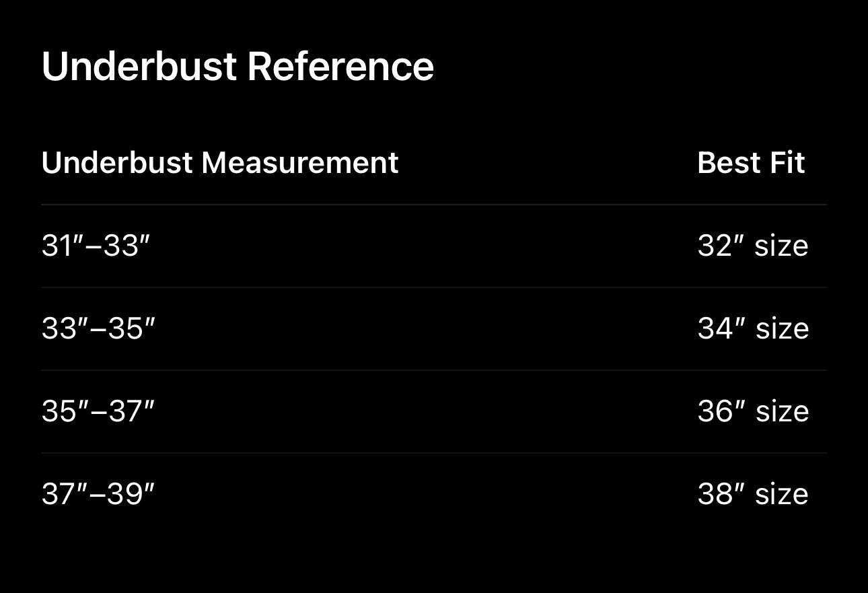Click the number 39″ in the last row
The image size is (868, 593).
[x=131, y=494]
